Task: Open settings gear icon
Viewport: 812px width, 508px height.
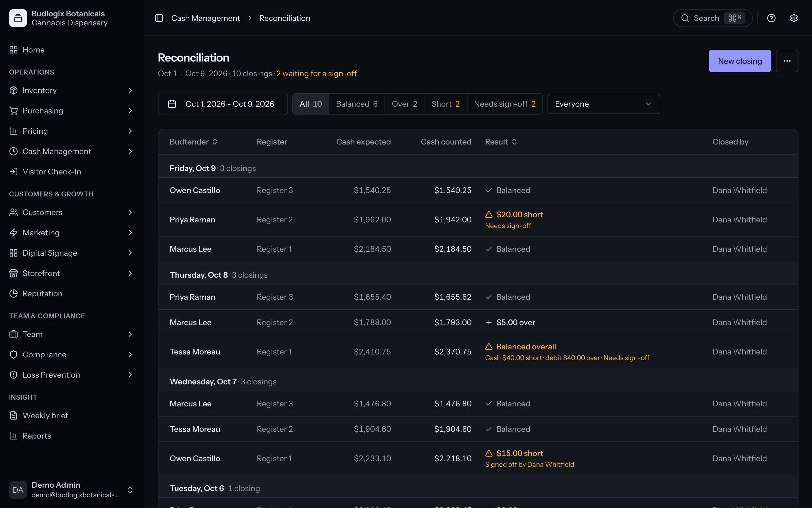Action: [x=794, y=18]
